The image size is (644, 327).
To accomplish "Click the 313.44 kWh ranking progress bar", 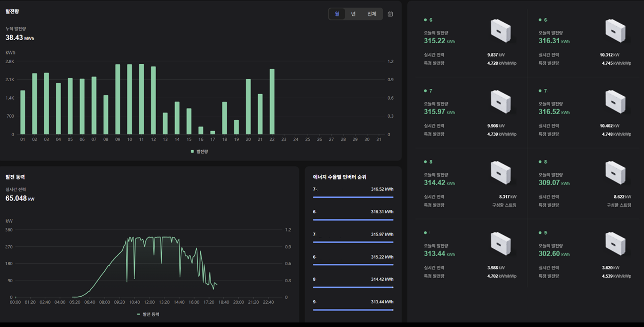I will (x=353, y=310).
